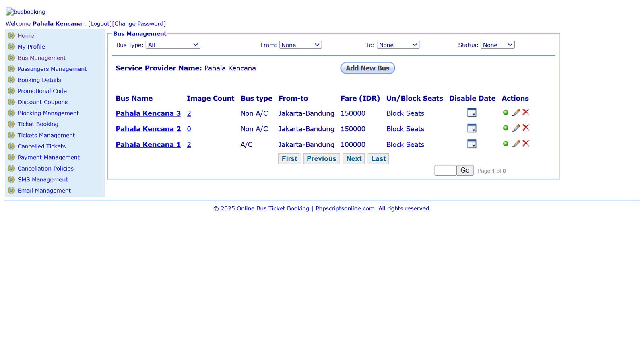Toggle green status dot for Pahala Kencana 1
Viewport: 644px width, 362px height.
click(506, 144)
